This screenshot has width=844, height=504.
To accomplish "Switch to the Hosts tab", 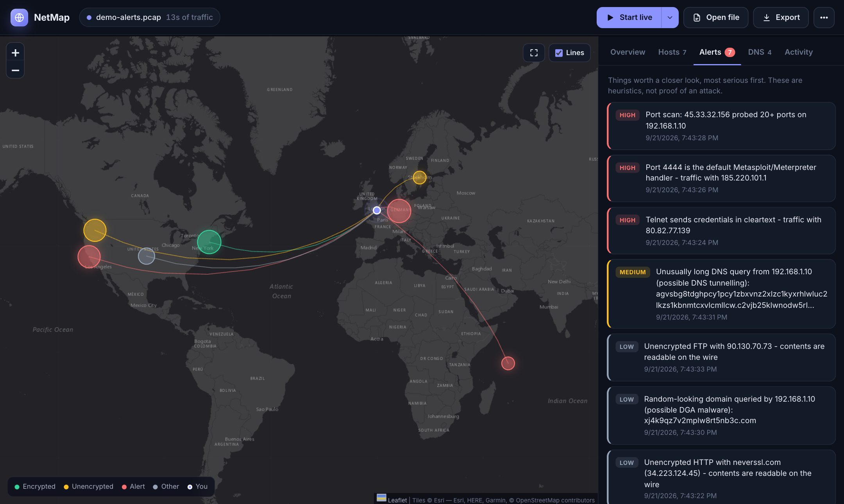I will pyautogui.click(x=672, y=52).
